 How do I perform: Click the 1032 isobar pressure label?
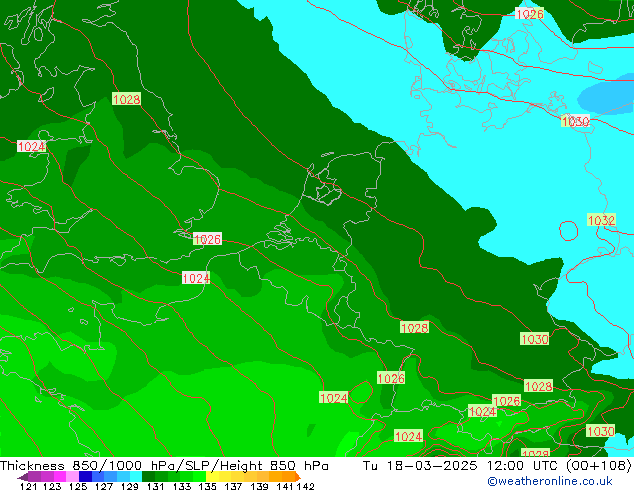point(601,220)
